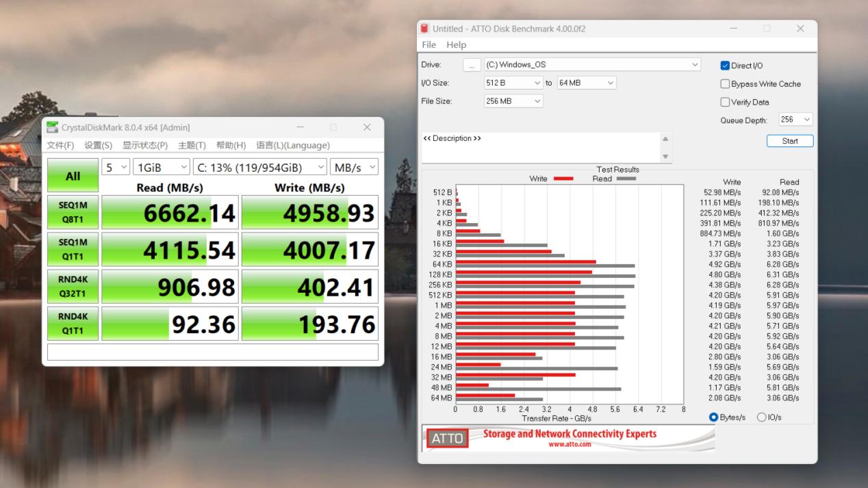
Task: Open the 文件(F) menu in CrystalDiskMark
Action: [60, 145]
